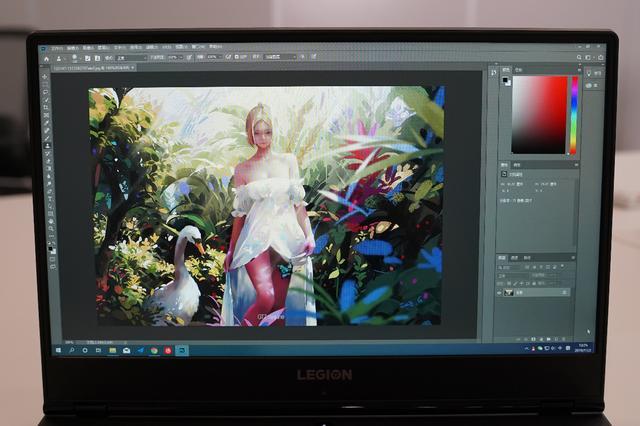Select the Gradient tool
The height and width of the screenshot is (426, 640).
(49, 169)
